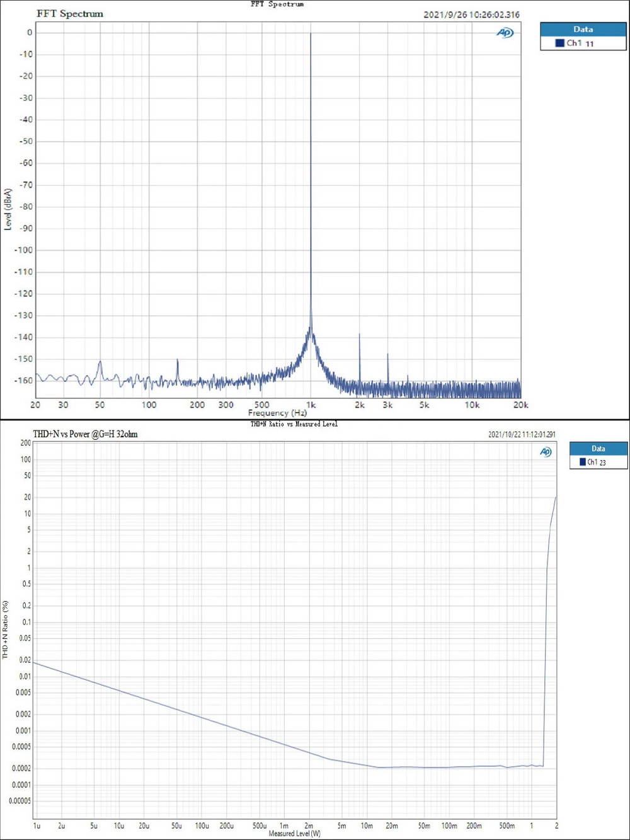Image resolution: width=630 pixels, height=840 pixels.
Task: Click the Ch1 11 legend color swatch
Action: click(559, 43)
